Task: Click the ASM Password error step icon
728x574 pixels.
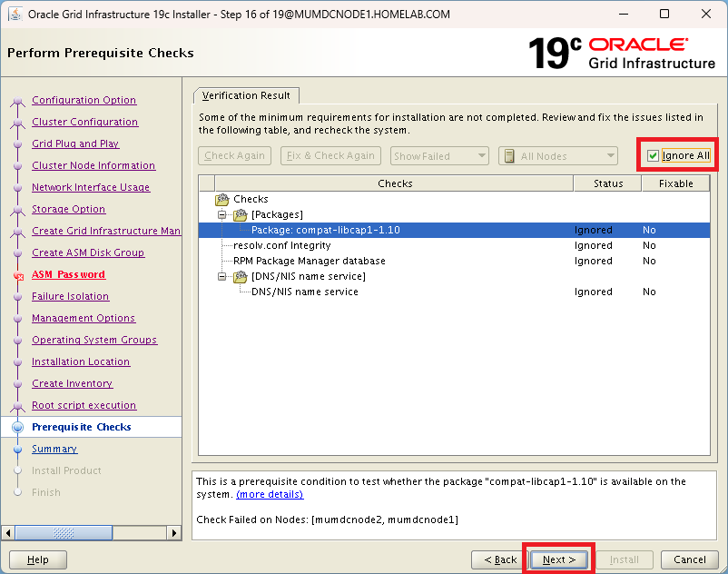Action: (x=17, y=275)
